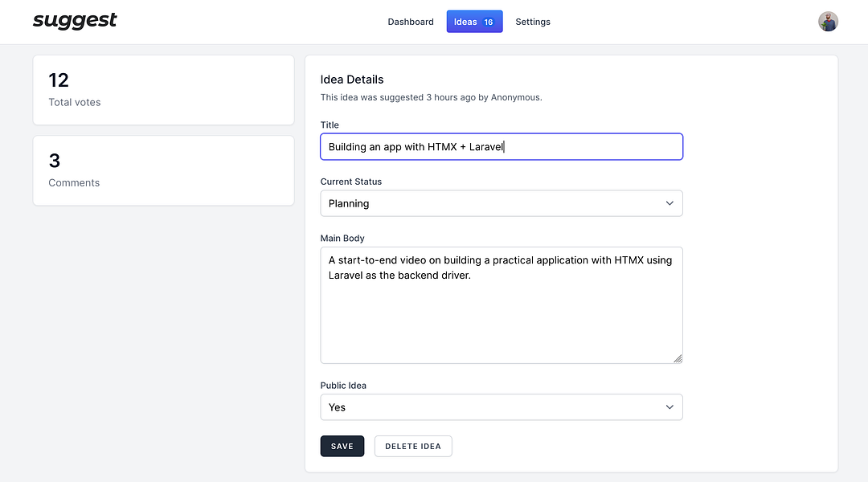Click the Title field label

[330, 125]
